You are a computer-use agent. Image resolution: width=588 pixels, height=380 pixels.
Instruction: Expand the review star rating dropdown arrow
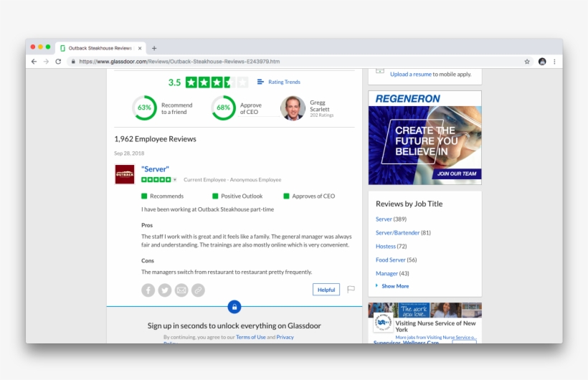pyautogui.click(x=175, y=180)
